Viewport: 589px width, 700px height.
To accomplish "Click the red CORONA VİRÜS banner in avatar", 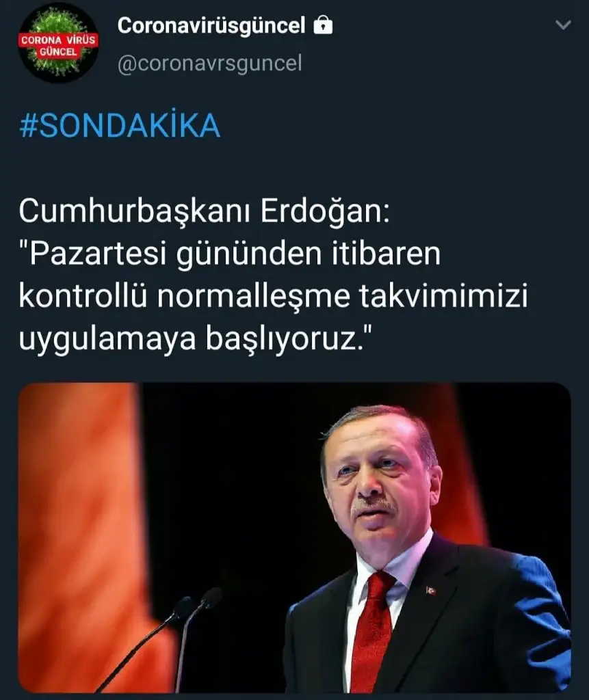I will [x=58, y=40].
